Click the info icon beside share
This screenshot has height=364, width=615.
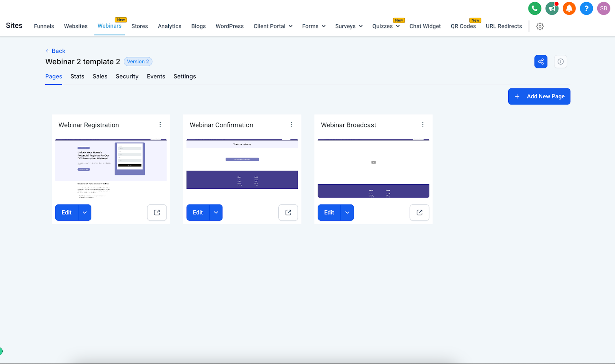[560, 61]
